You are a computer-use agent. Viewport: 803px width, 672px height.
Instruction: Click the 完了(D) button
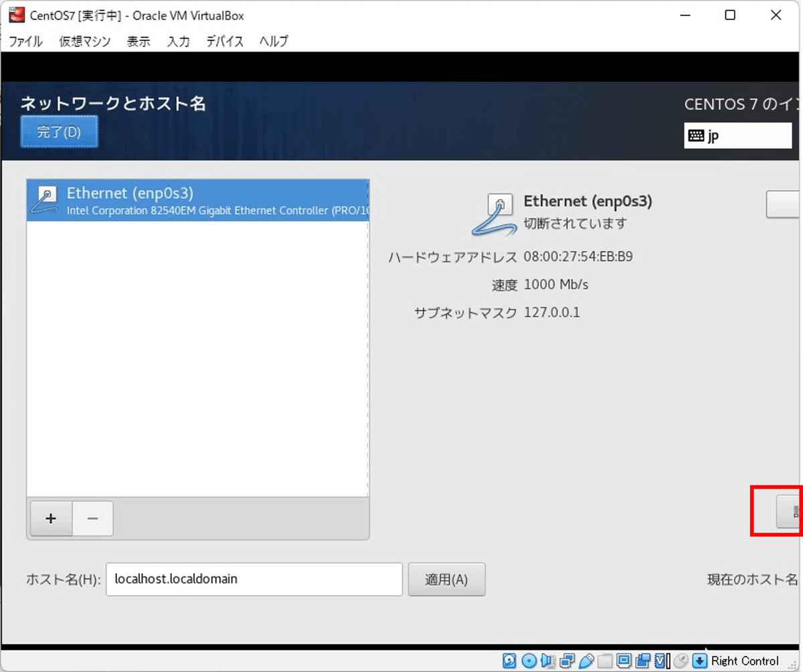[x=59, y=132]
